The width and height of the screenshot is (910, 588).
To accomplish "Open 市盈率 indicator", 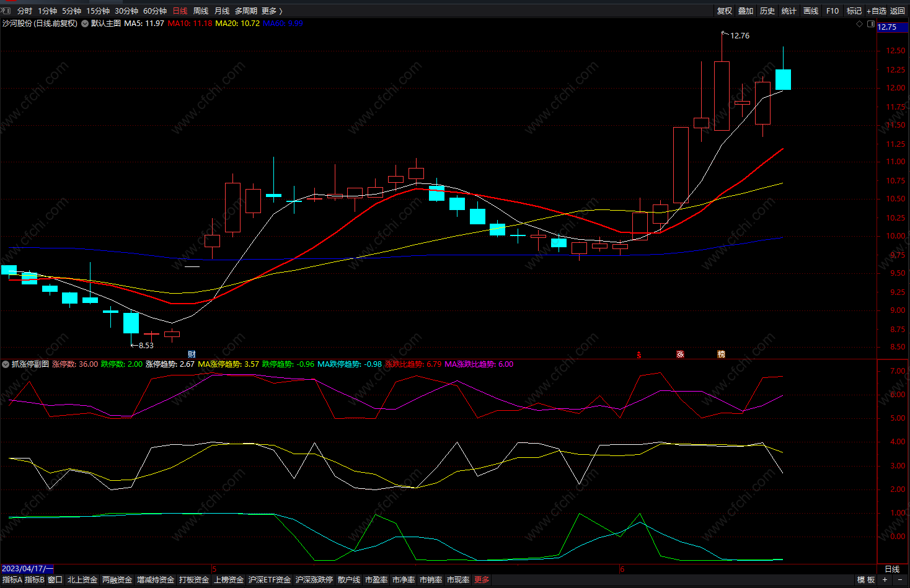I will pos(376,580).
